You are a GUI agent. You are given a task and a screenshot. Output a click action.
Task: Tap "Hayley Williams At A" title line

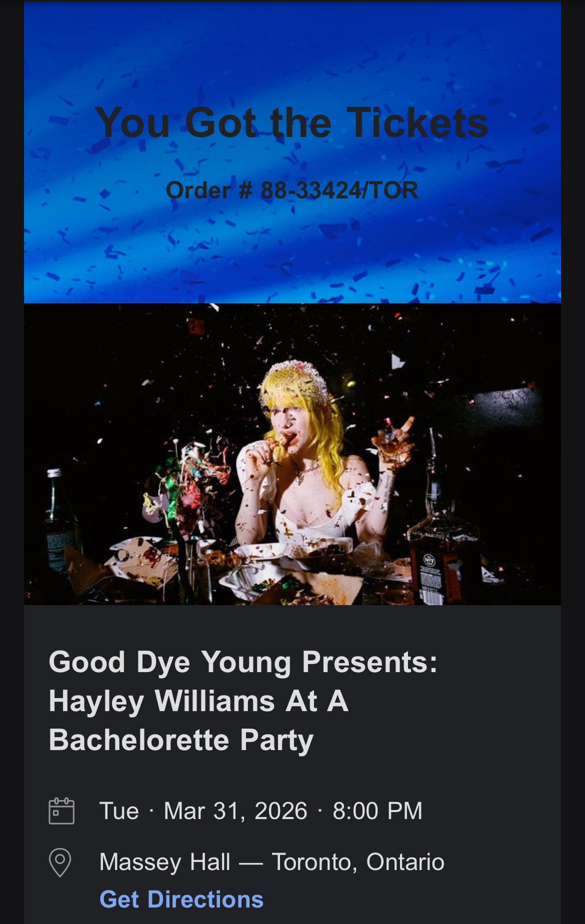coord(198,701)
